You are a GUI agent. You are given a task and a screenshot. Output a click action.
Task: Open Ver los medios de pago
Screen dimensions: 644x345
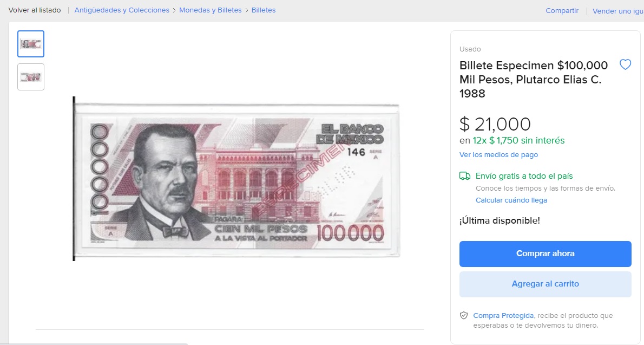[498, 154]
